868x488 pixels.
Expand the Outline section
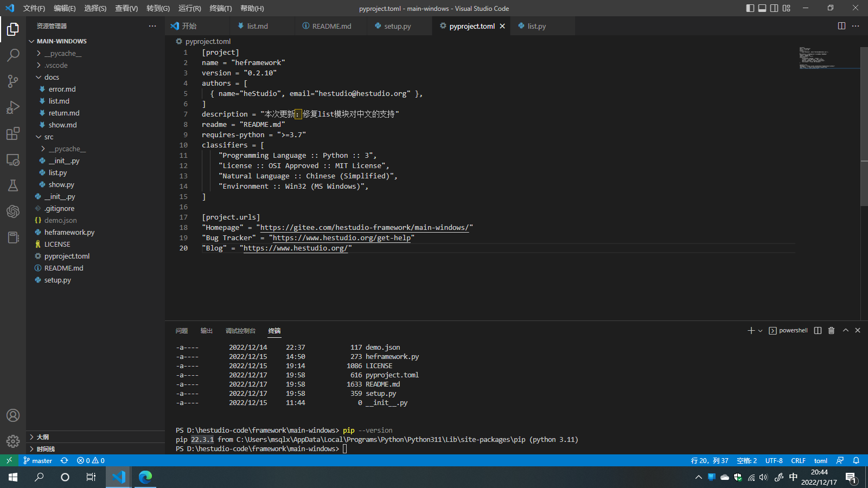click(x=95, y=437)
